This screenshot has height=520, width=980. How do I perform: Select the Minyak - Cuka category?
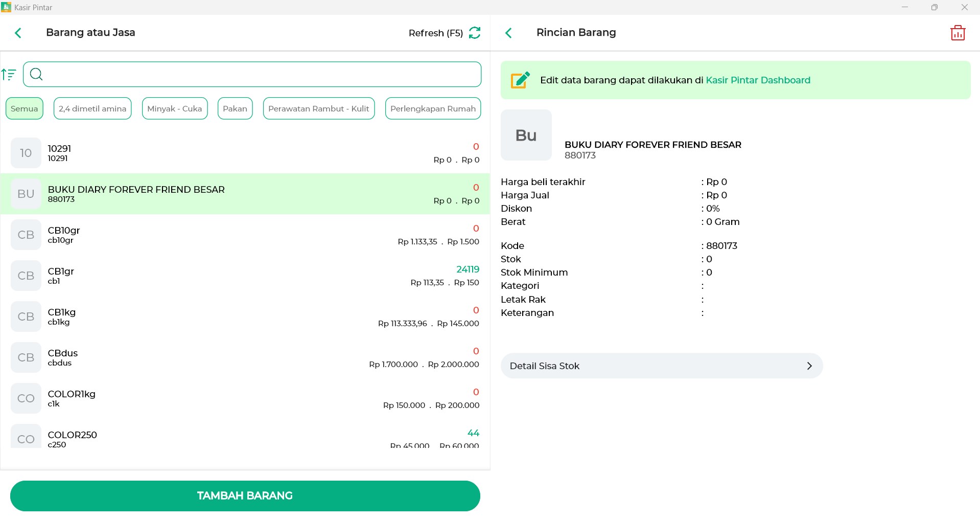click(175, 108)
